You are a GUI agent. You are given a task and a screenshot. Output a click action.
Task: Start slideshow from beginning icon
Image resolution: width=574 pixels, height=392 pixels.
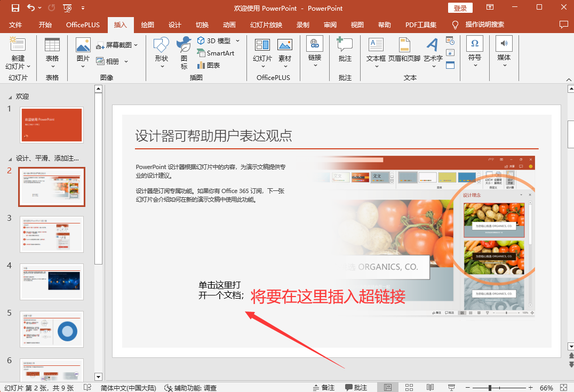pyautogui.click(x=67, y=8)
